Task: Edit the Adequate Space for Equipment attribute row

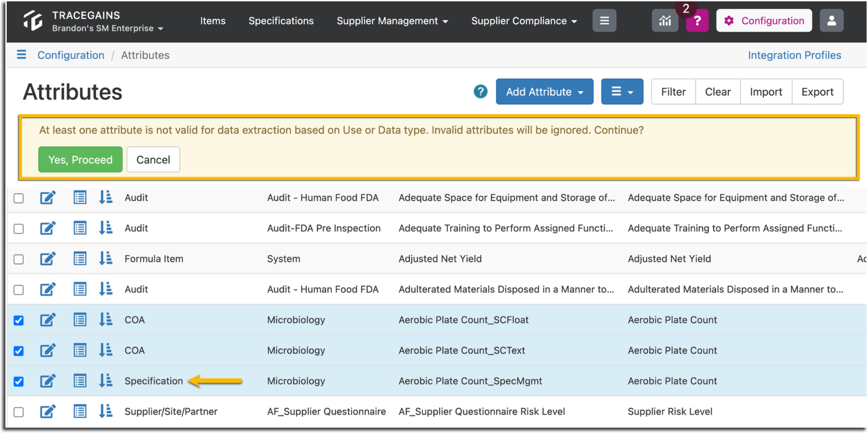Action: (48, 197)
